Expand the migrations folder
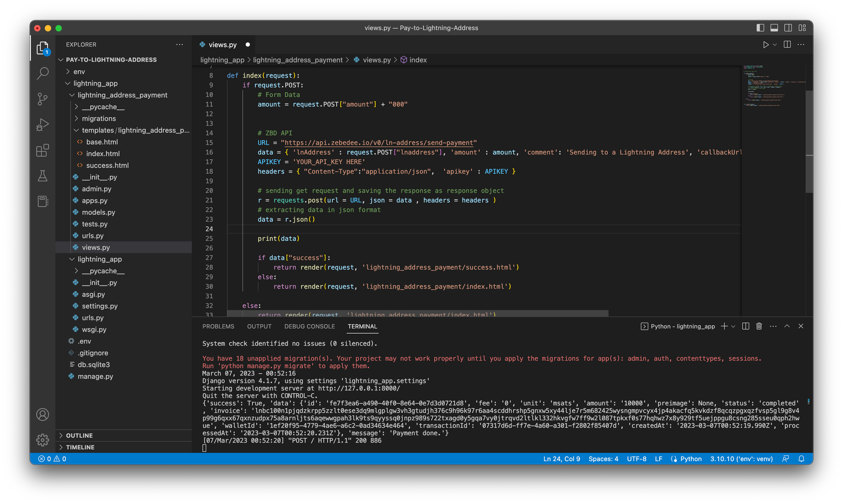The width and height of the screenshot is (843, 504). [x=99, y=119]
